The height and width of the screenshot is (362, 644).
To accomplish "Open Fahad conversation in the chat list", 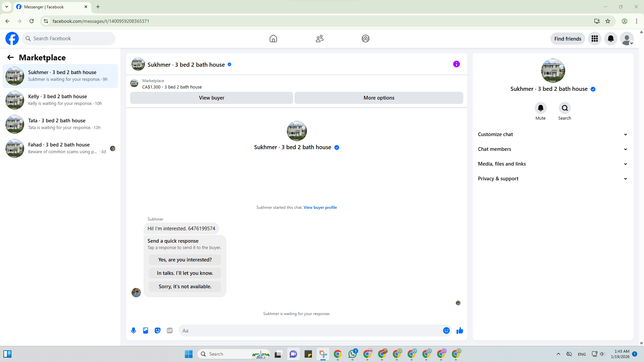I will tap(60, 148).
